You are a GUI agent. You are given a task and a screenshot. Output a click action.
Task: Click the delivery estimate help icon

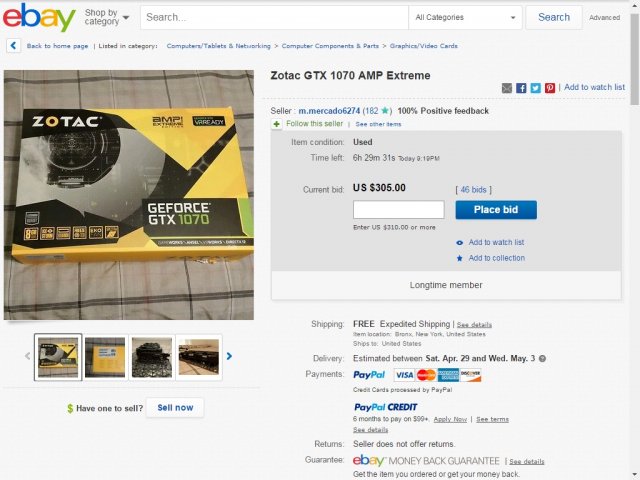pyautogui.click(x=542, y=358)
